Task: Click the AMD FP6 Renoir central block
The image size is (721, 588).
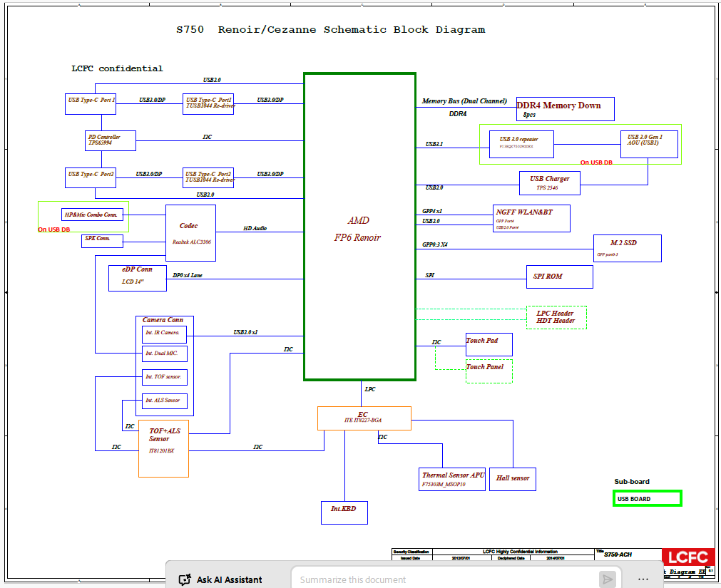Action: click(359, 227)
